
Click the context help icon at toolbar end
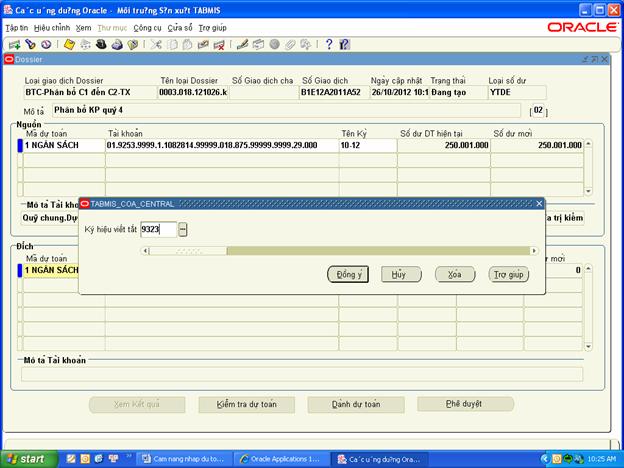(344, 45)
